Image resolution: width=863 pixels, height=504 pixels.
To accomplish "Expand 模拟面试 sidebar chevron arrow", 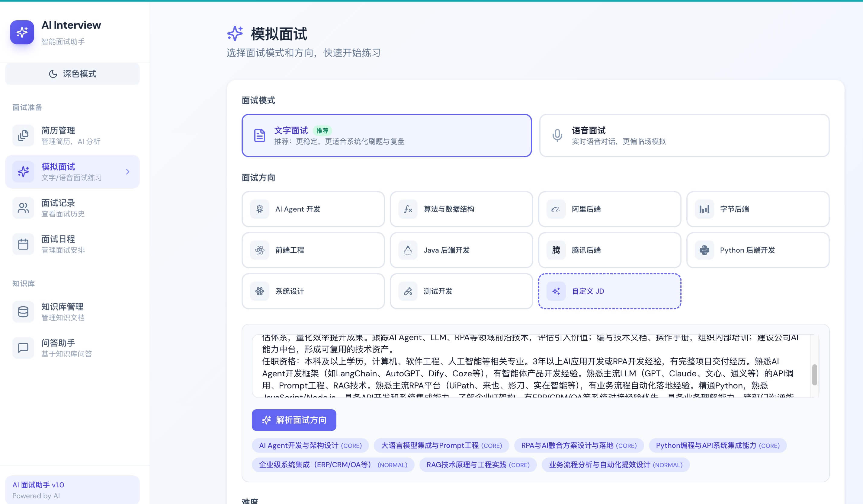I will pyautogui.click(x=127, y=172).
